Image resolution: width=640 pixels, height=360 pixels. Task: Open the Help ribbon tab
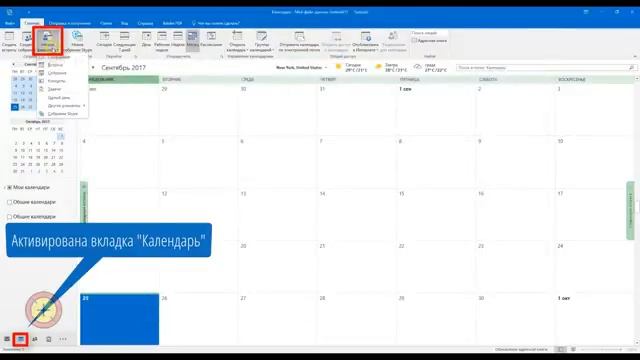[x=145, y=23]
